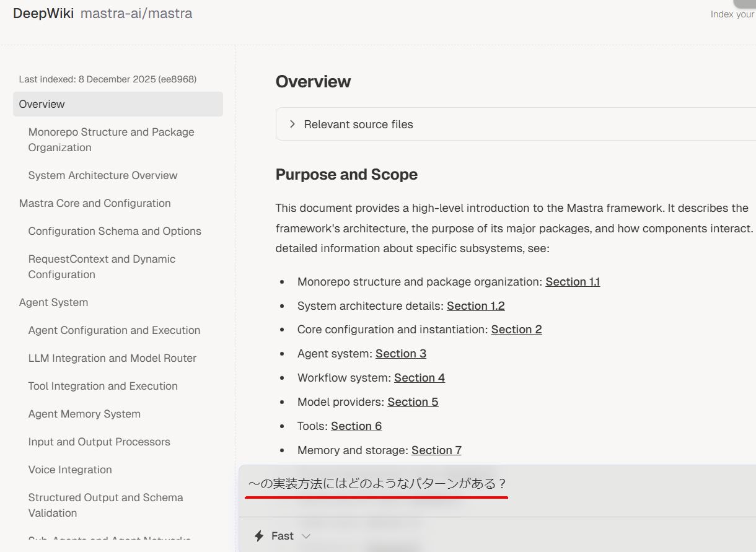Open Configuration Schema and Options page
This screenshot has width=756, height=552.
pos(115,231)
